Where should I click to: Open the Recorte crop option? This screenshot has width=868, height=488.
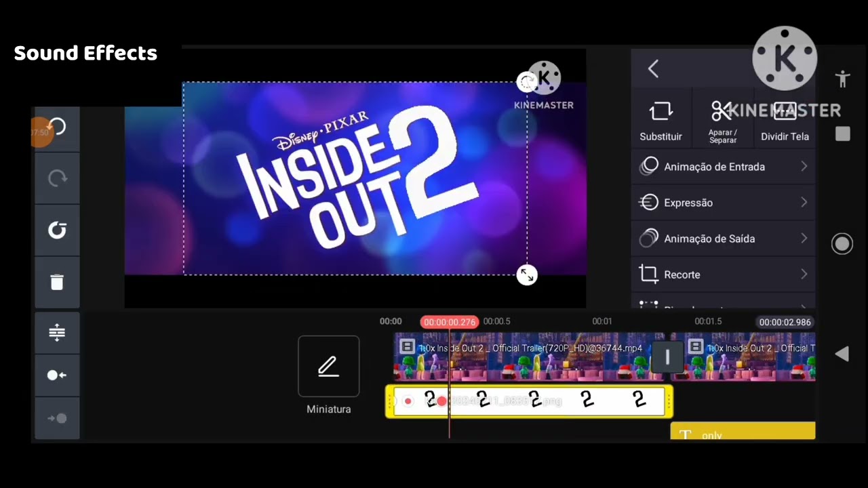point(724,274)
